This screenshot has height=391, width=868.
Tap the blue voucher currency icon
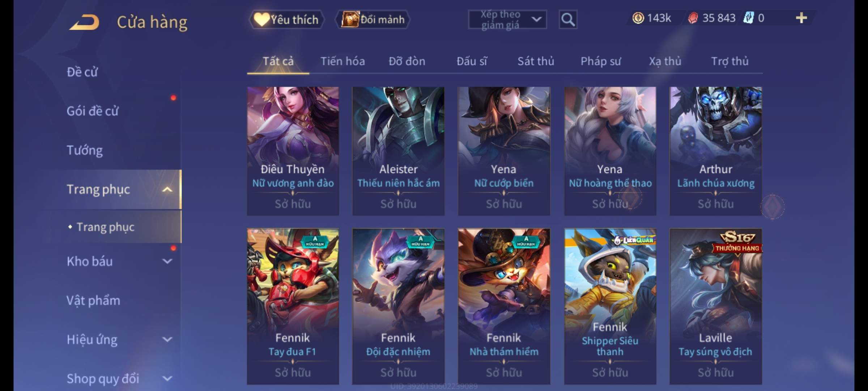point(748,18)
